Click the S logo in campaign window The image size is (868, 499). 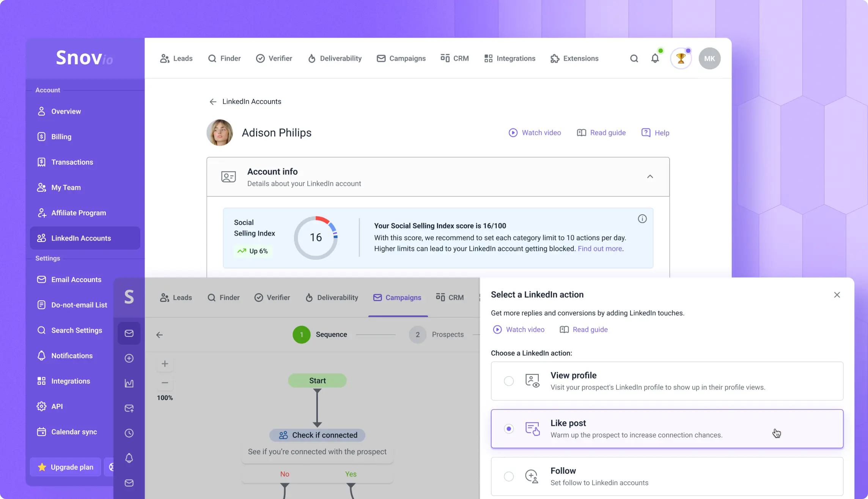coord(129,297)
